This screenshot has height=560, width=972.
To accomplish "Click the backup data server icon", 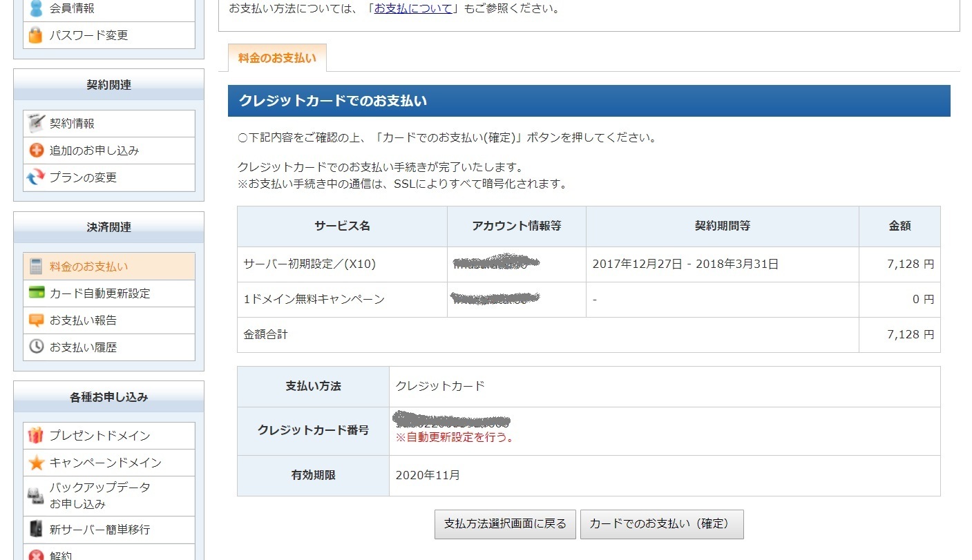I will (35, 496).
